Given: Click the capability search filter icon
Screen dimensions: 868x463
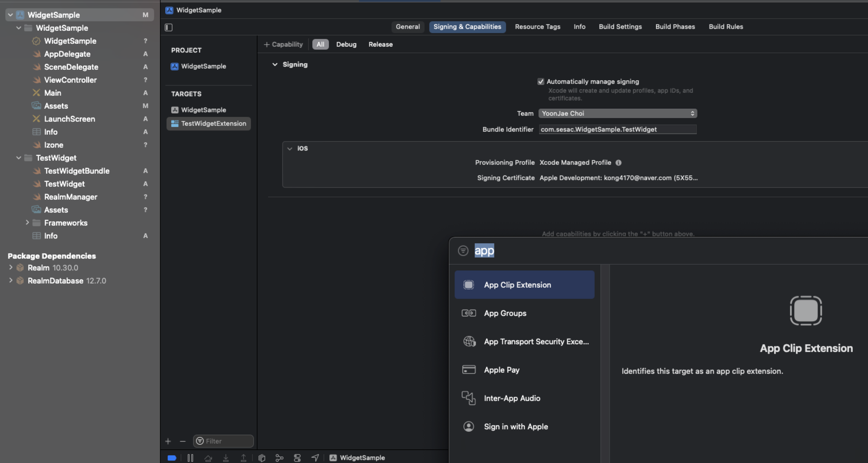Looking at the screenshot, I should tap(463, 251).
